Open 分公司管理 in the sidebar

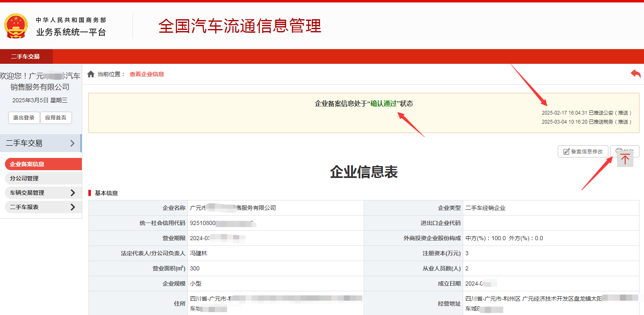point(24,178)
